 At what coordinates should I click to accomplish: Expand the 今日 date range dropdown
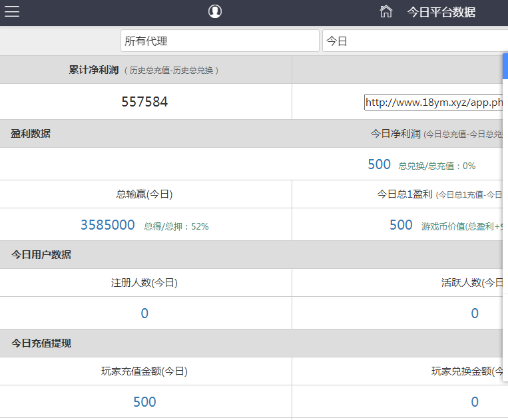pos(413,41)
